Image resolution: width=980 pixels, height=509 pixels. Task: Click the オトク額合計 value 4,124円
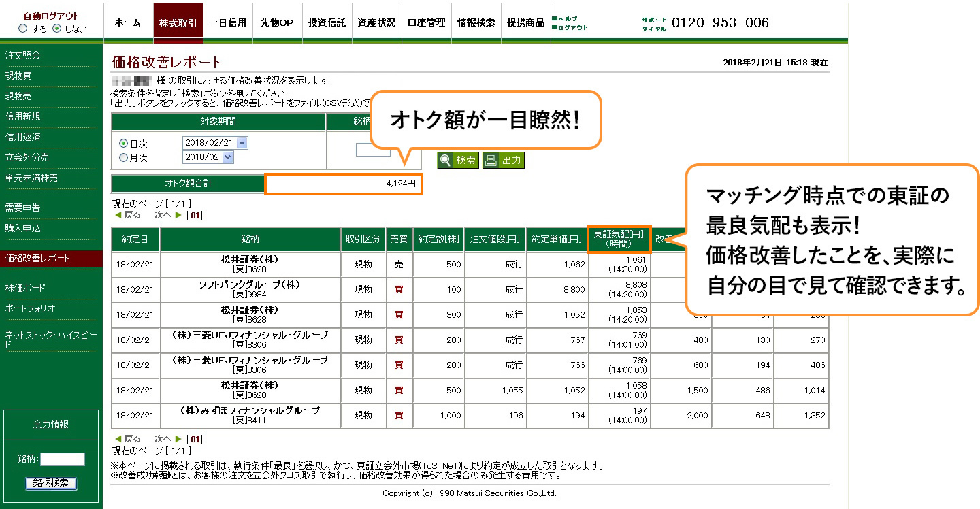[344, 184]
